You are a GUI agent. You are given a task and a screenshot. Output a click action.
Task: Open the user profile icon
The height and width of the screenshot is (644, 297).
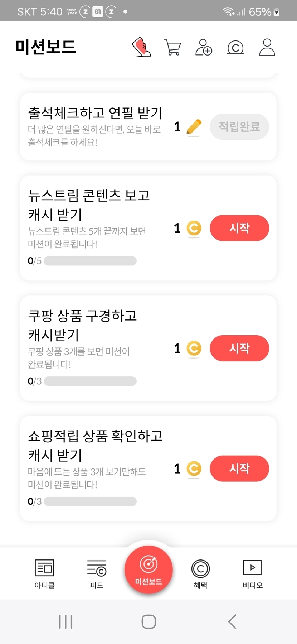267,48
